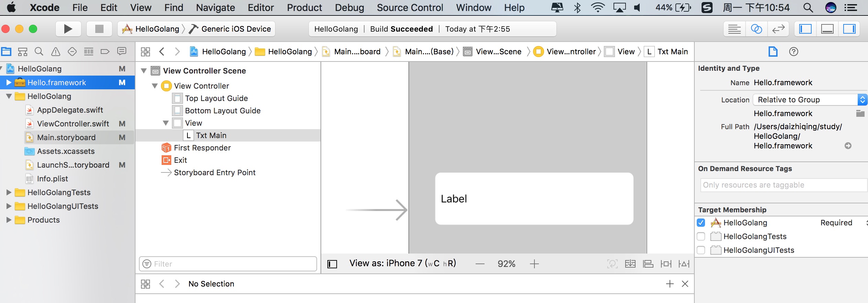Hide the document outline with the panel icon

332,264
